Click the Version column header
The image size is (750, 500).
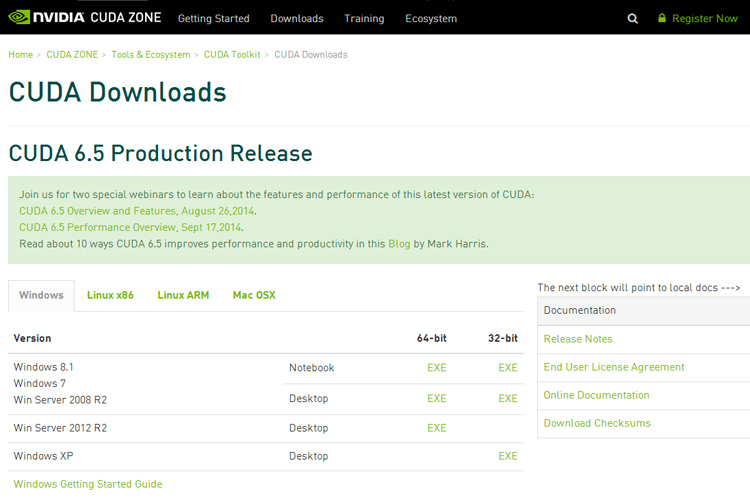click(32, 338)
